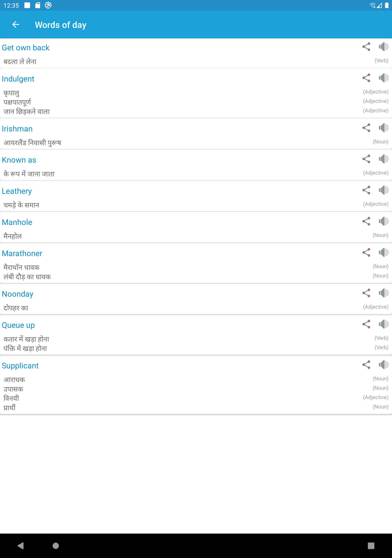
Task: Tap the Android recent apps button
Action: point(371,546)
